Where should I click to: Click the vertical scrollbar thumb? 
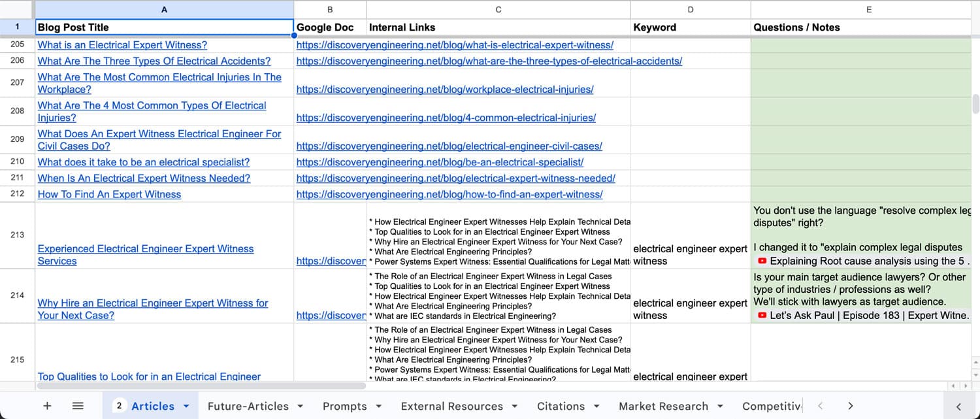pos(975,105)
